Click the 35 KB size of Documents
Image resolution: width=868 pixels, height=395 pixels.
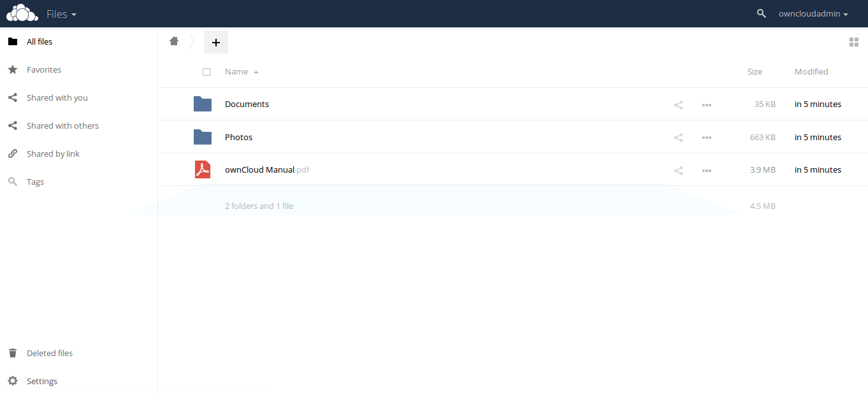coord(765,104)
